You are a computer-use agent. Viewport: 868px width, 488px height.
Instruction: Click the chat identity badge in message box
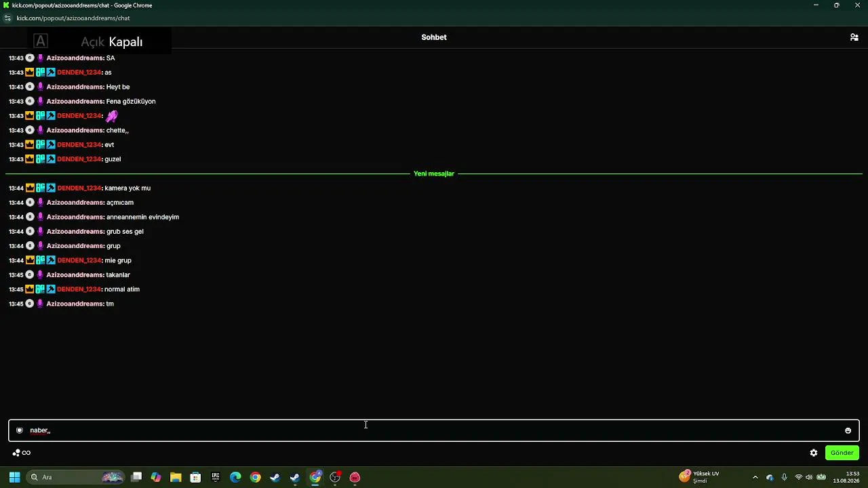point(20,430)
